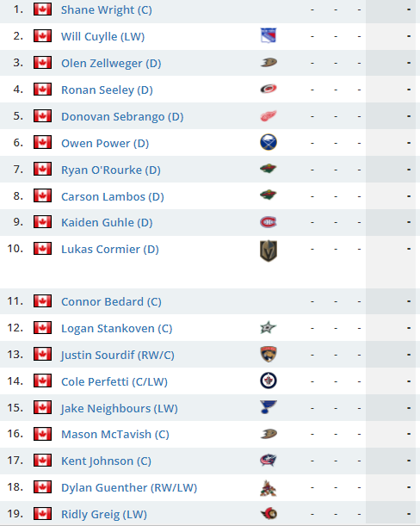Click the Ottawa Senators logo beside Ridly Greig

coord(269,514)
